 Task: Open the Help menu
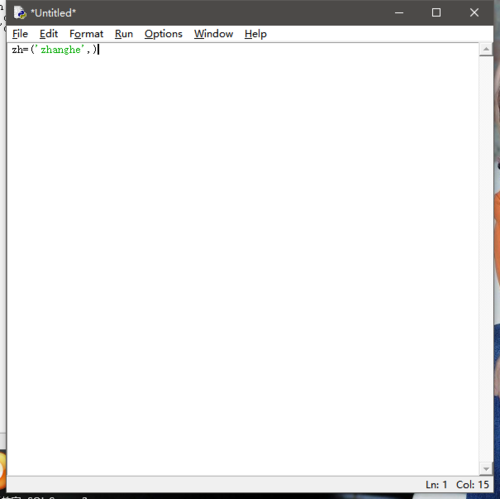[255, 34]
